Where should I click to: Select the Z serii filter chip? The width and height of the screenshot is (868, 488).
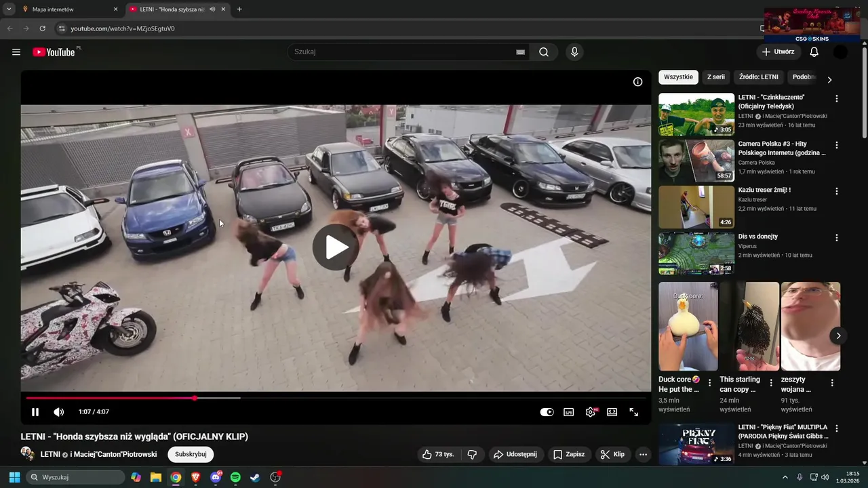(716, 77)
